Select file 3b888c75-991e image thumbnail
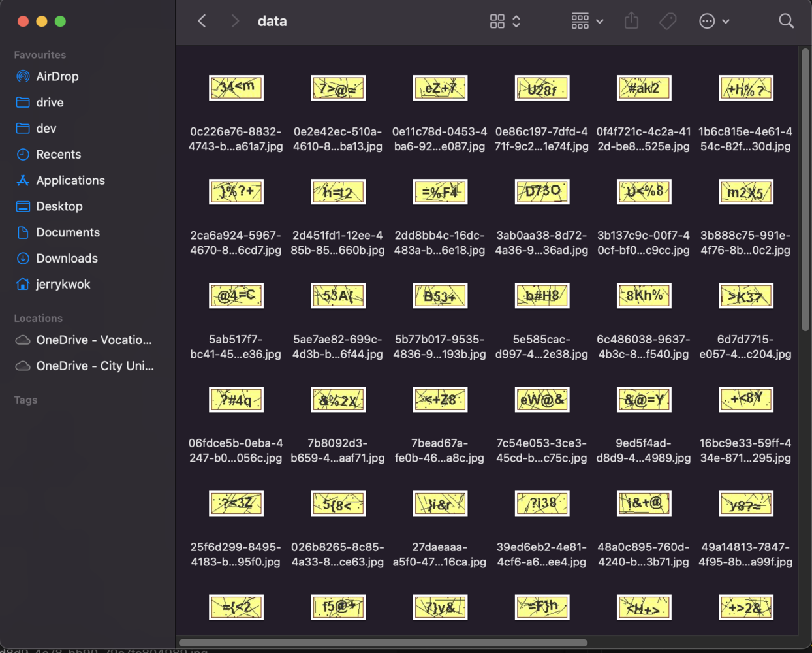 [x=745, y=192]
